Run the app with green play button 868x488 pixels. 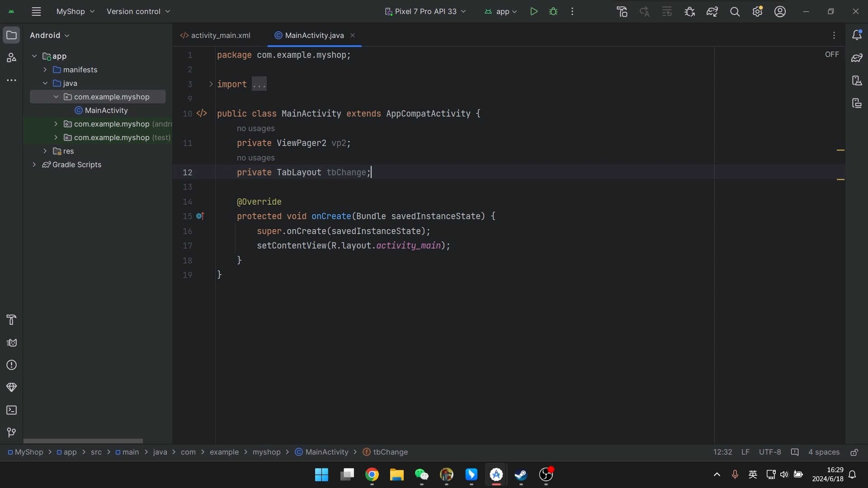(x=533, y=12)
